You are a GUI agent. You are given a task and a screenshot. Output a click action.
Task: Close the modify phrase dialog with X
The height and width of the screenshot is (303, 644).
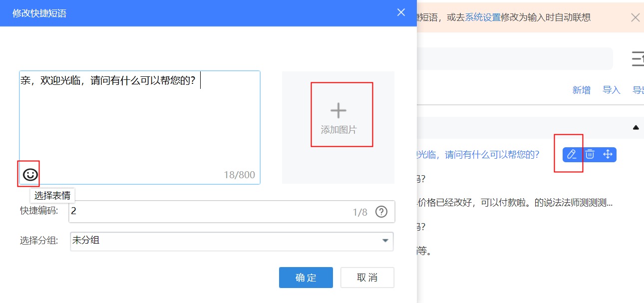click(x=401, y=12)
